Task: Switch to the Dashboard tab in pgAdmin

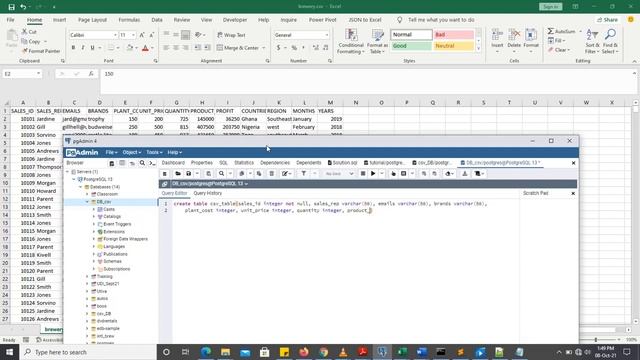Action: pyautogui.click(x=173, y=163)
